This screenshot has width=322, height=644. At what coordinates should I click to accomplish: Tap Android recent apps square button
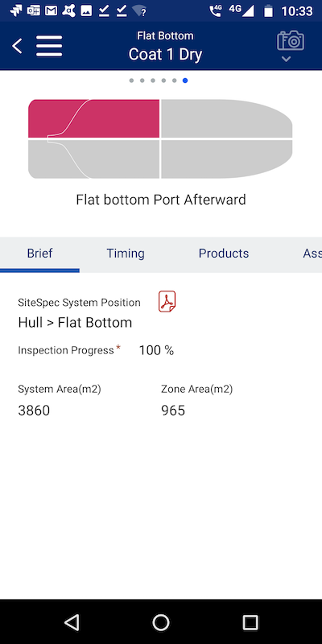[250, 622]
